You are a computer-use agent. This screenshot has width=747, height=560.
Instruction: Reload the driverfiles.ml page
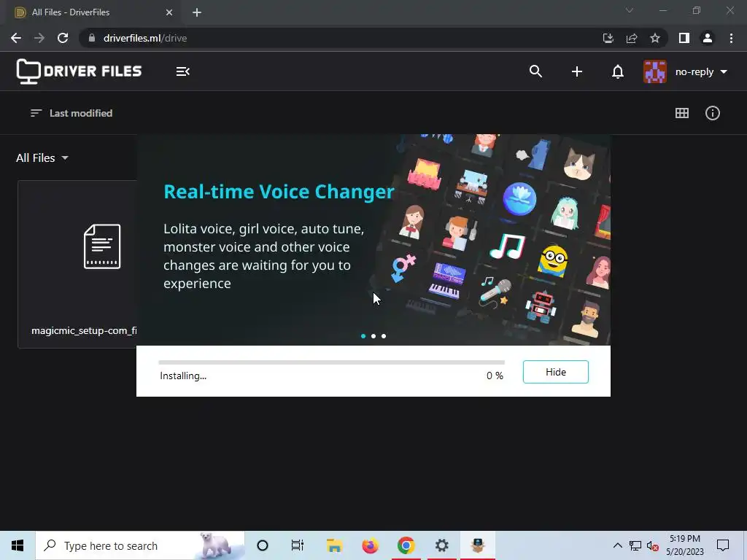[x=63, y=38]
